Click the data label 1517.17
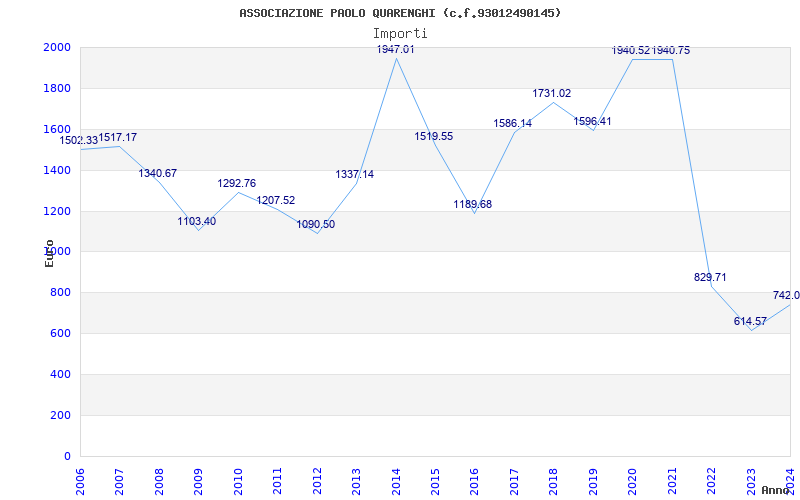This screenshot has width=800, height=500. click(117, 137)
